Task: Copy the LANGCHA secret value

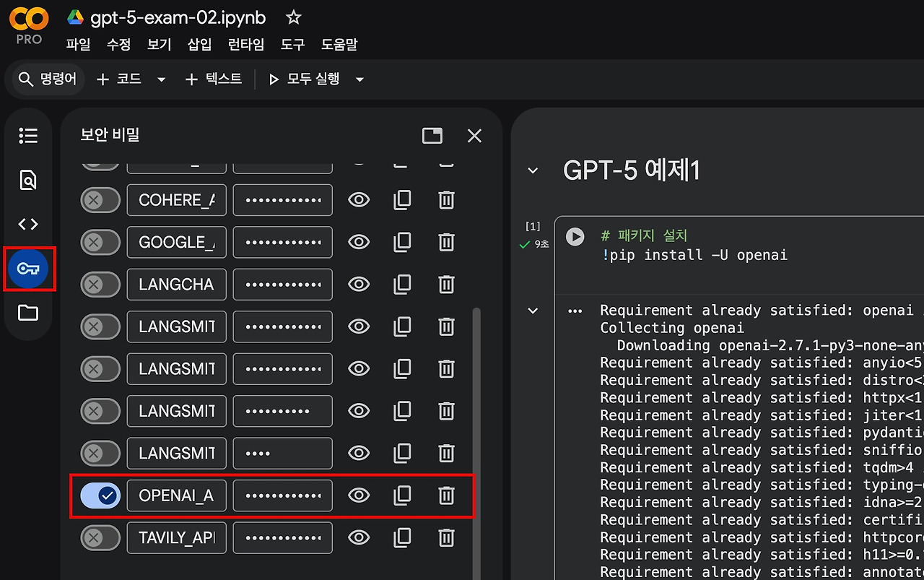Action: [x=402, y=284]
